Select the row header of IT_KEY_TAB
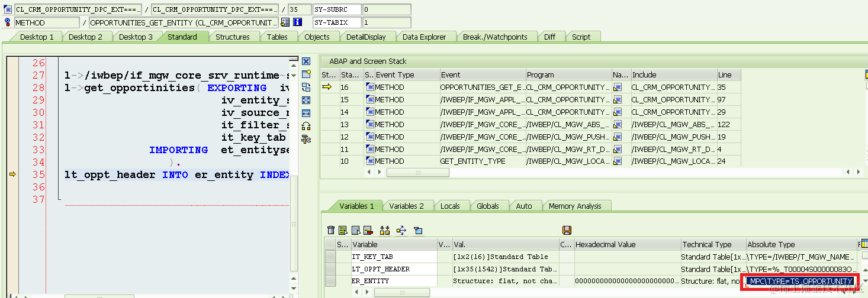Image resolution: width=868 pixels, height=298 pixels. tap(330, 257)
